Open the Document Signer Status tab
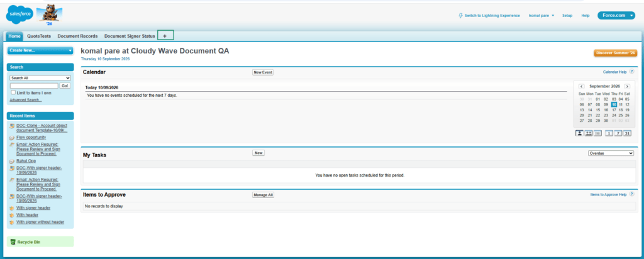This screenshot has height=259, width=644. click(130, 36)
